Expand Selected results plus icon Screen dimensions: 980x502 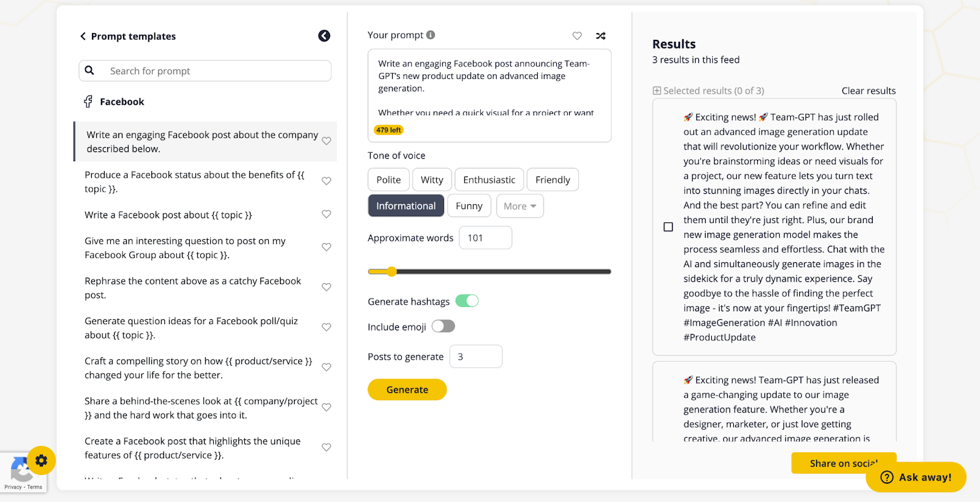[657, 91]
